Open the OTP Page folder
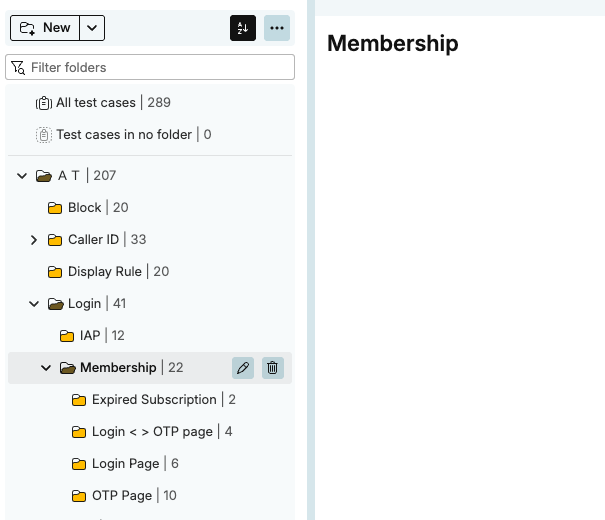 coord(122,496)
